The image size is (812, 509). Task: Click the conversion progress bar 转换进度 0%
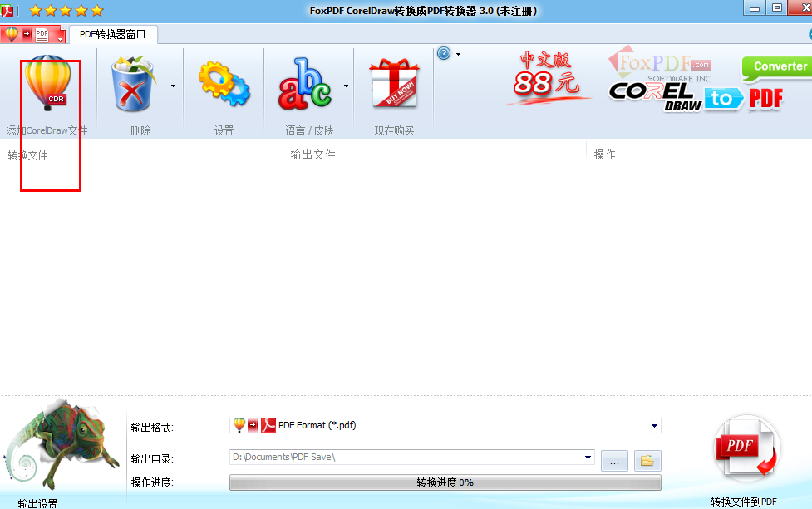(x=445, y=482)
